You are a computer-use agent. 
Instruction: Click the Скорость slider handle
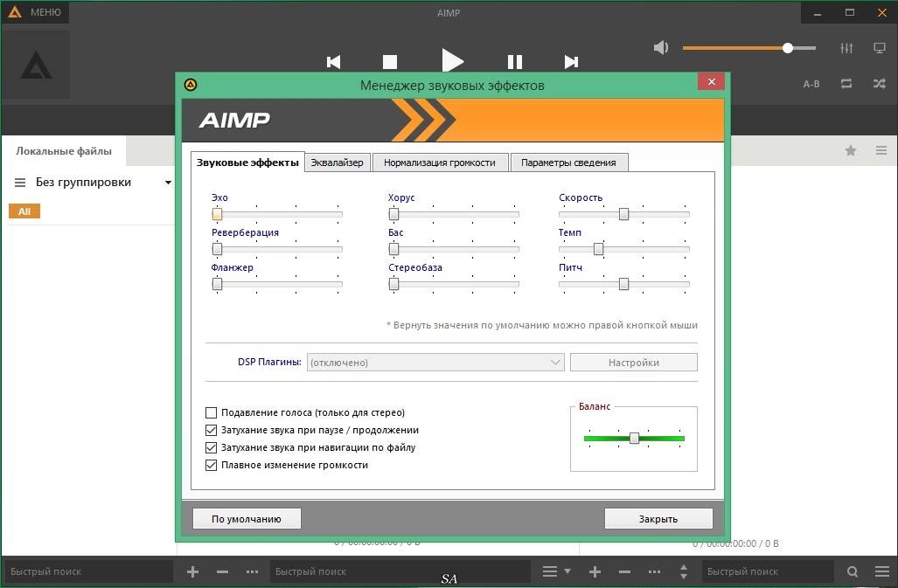click(623, 214)
